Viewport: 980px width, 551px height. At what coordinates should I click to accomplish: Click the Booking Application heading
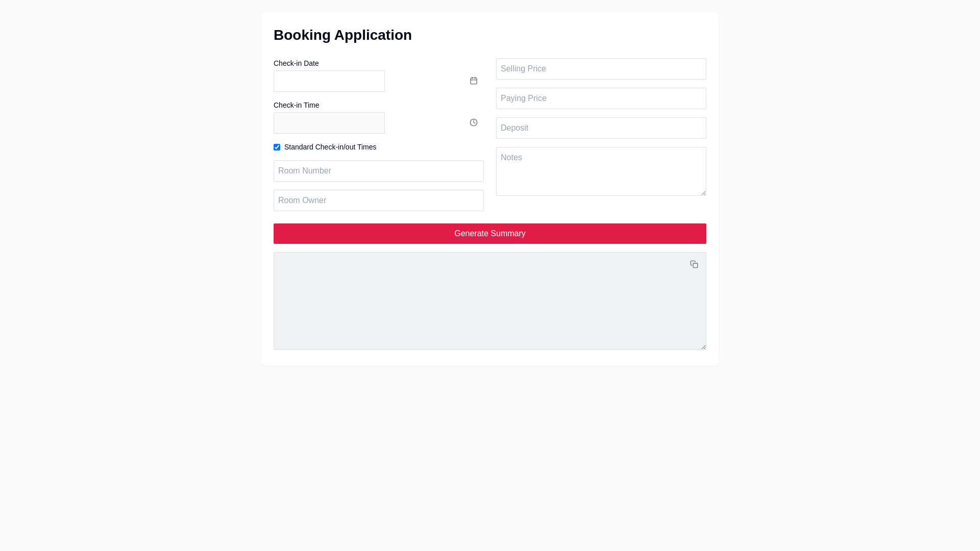click(342, 35)
